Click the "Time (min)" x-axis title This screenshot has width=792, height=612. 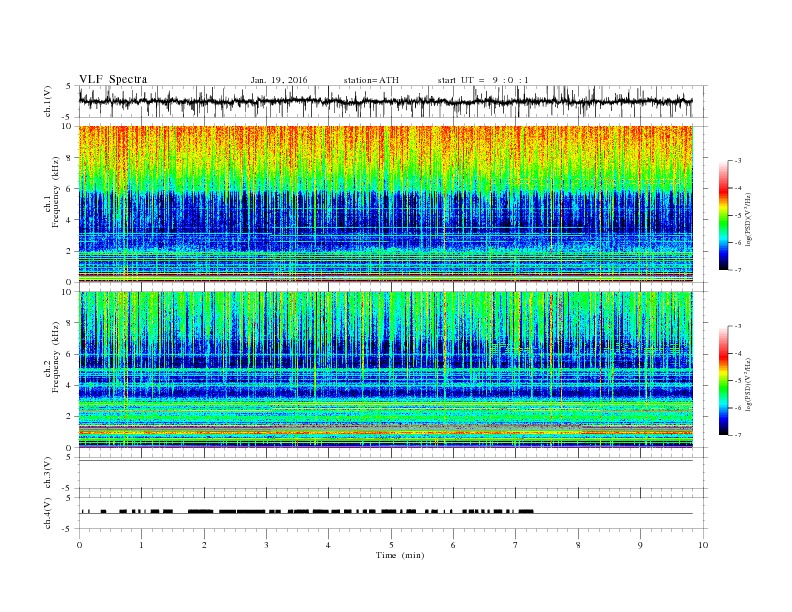click(400, 555)
